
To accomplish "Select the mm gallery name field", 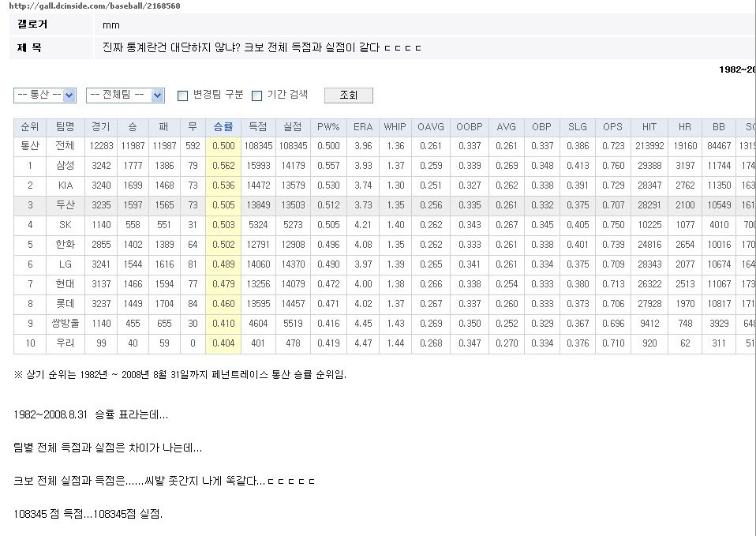I will [x=110, y=24].
